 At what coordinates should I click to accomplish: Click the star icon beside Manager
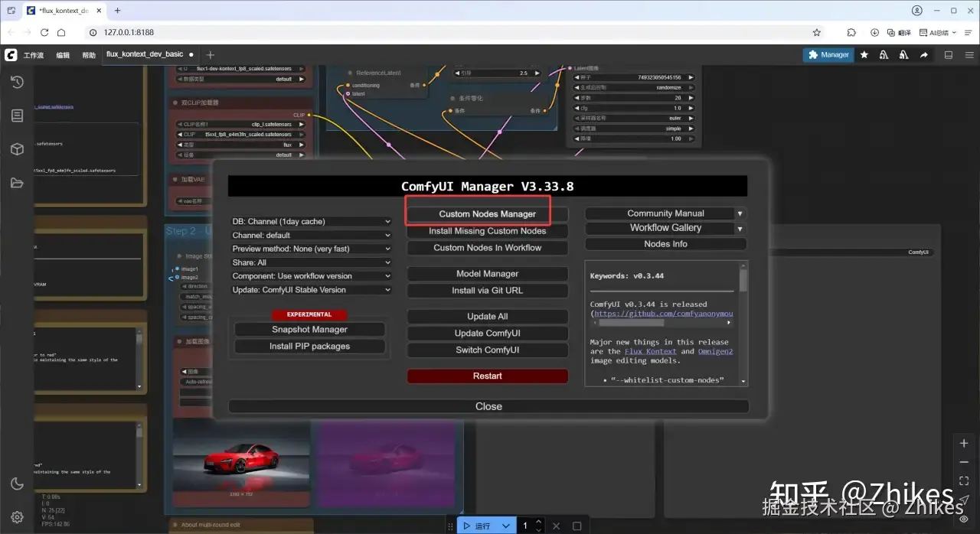click(864, 55)
